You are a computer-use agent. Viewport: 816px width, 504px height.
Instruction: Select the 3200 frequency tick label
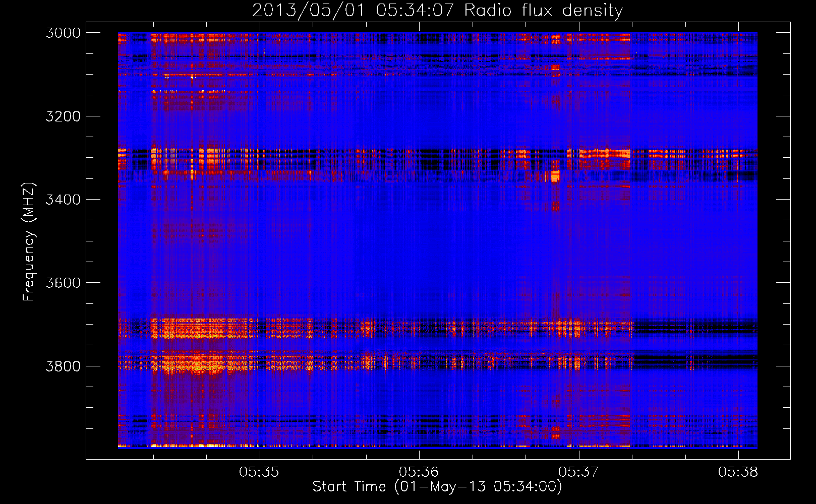click(63, 116)
